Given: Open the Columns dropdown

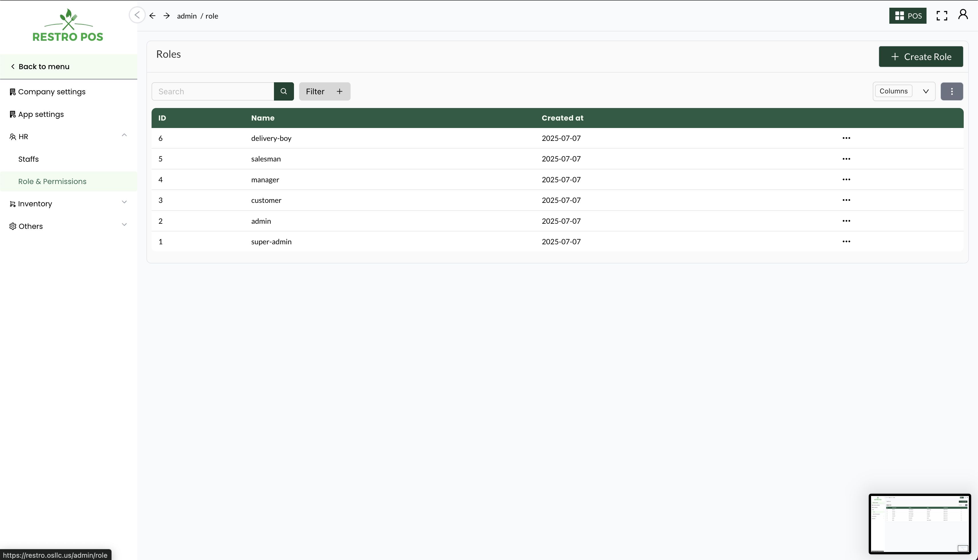Looking at the screenshot, I should click(x=903, y=91).
